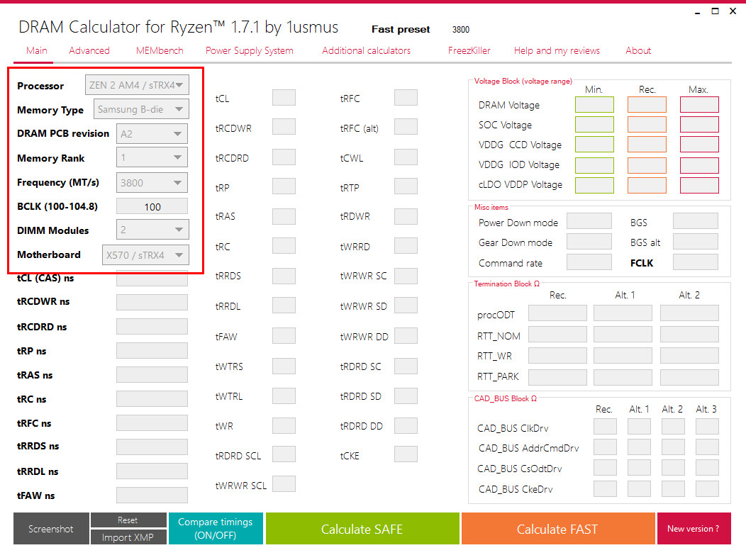746x560 pixels.
Task: Select the Additional calculators tab
Action: (x=366, y=50)
